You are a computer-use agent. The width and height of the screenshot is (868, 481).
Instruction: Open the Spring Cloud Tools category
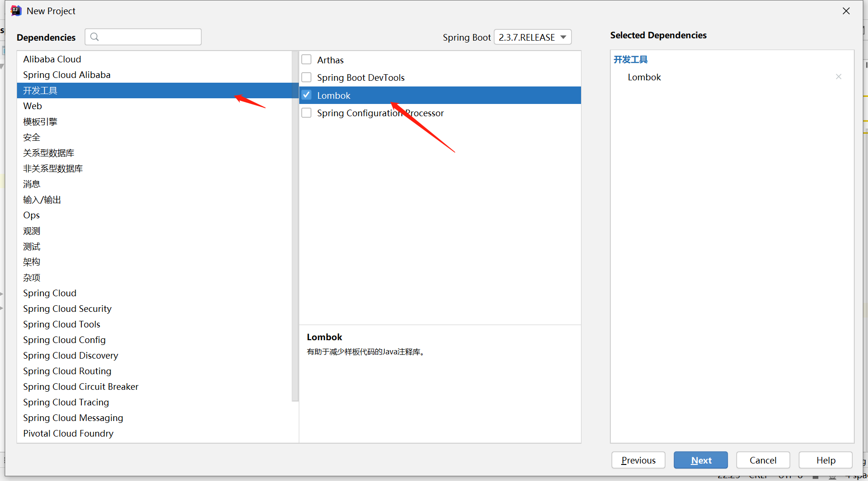(x=155, y=324)
